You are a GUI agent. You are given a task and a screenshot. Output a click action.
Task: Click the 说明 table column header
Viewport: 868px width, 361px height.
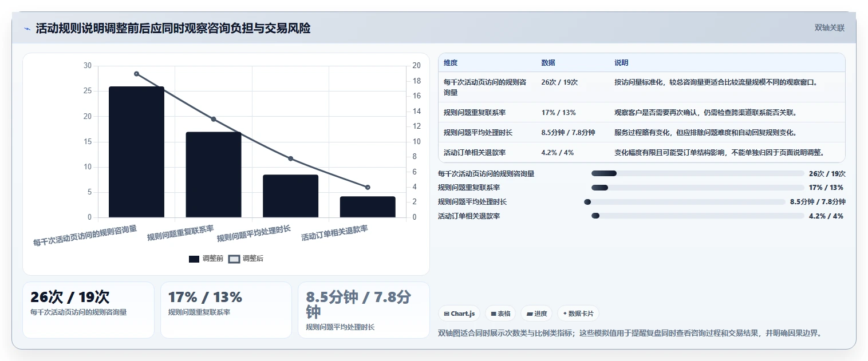coord(621,63)
